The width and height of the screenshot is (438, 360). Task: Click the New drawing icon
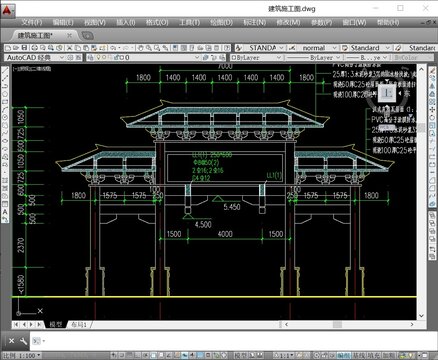pyautogui.click(x=8, y=48)
